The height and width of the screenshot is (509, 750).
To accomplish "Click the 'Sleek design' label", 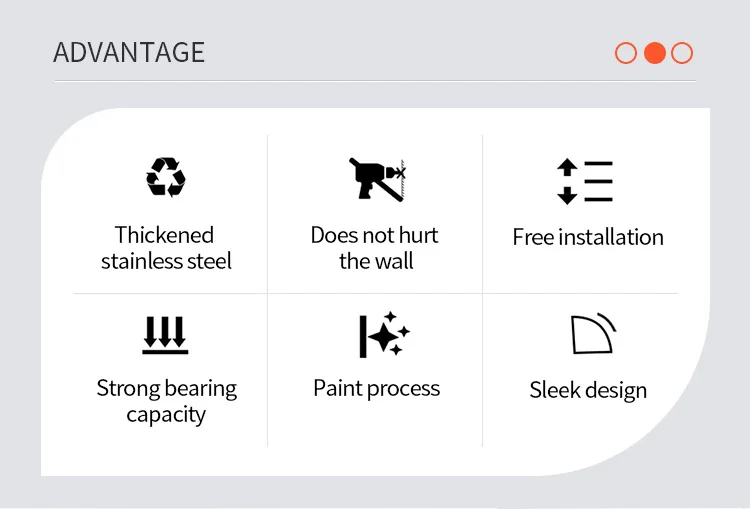I will pyautogui.click(x=588, y=390).
